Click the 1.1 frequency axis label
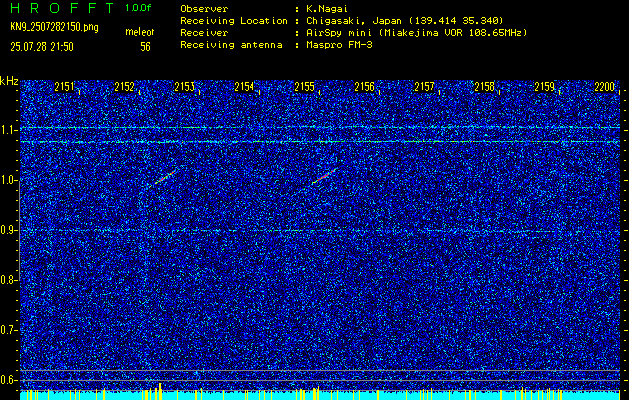 [x=8, y=130]
